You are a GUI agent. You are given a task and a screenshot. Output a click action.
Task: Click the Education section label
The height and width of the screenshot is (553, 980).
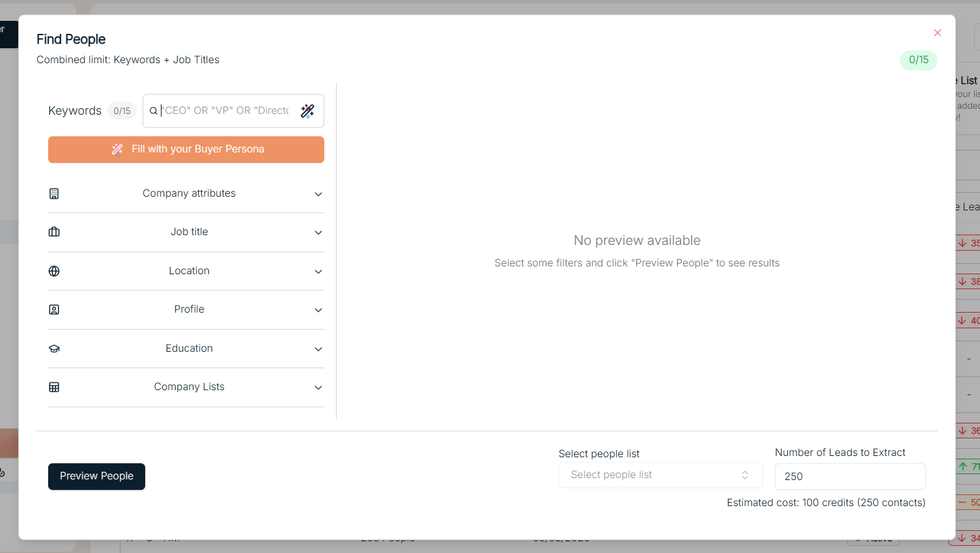pos(189,348)
